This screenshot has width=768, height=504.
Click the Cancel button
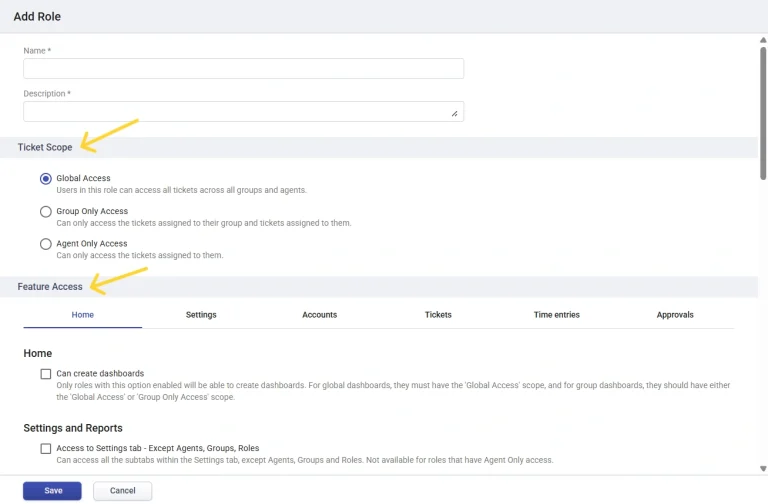click(122, 491)
